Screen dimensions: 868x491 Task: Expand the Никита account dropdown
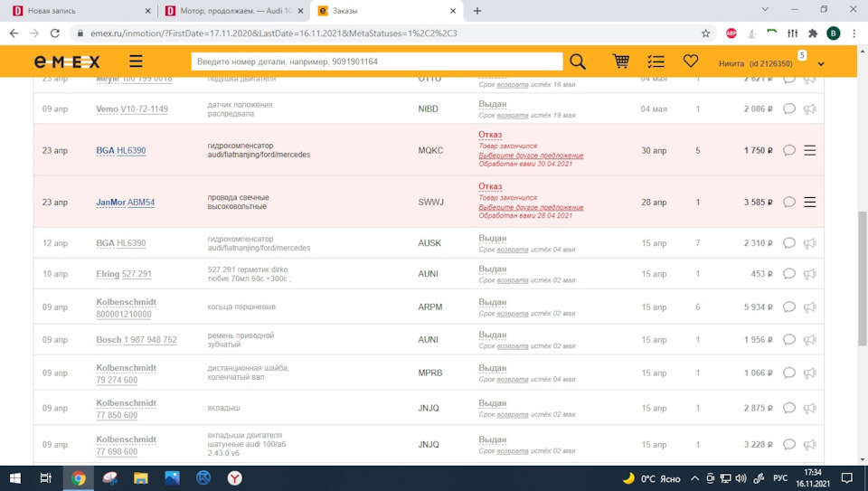click(x=821, y=64)
